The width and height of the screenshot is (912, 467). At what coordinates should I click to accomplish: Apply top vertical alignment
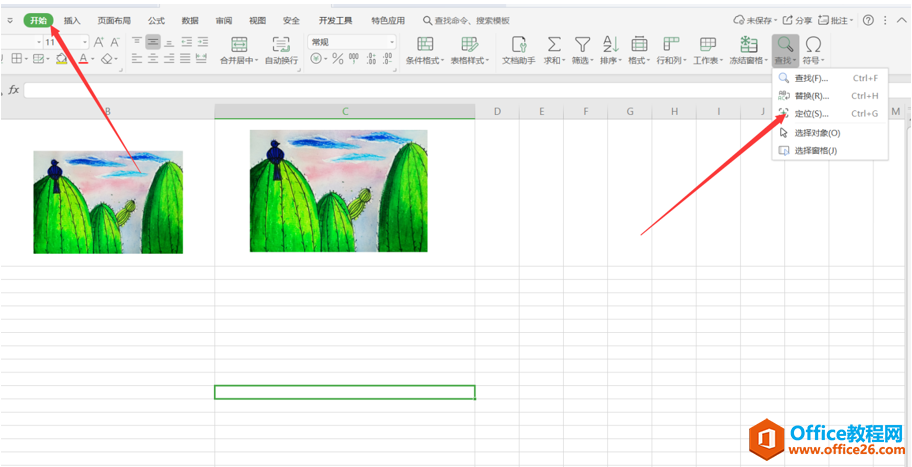(x=137, y=42)
